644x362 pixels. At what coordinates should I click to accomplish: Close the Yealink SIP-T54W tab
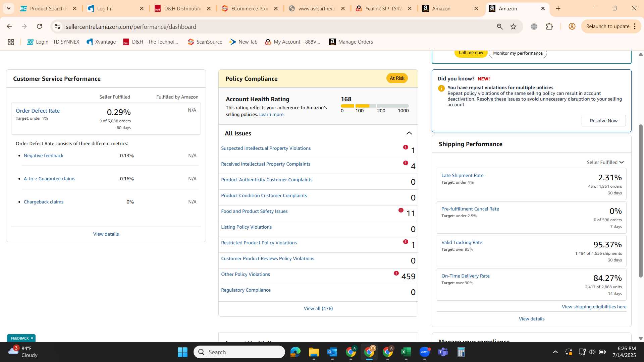pyautogui.click(x=410, y=8)
